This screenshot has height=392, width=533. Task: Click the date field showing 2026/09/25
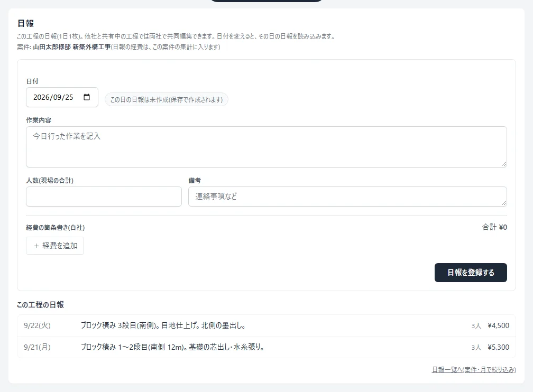coord(62,97)
